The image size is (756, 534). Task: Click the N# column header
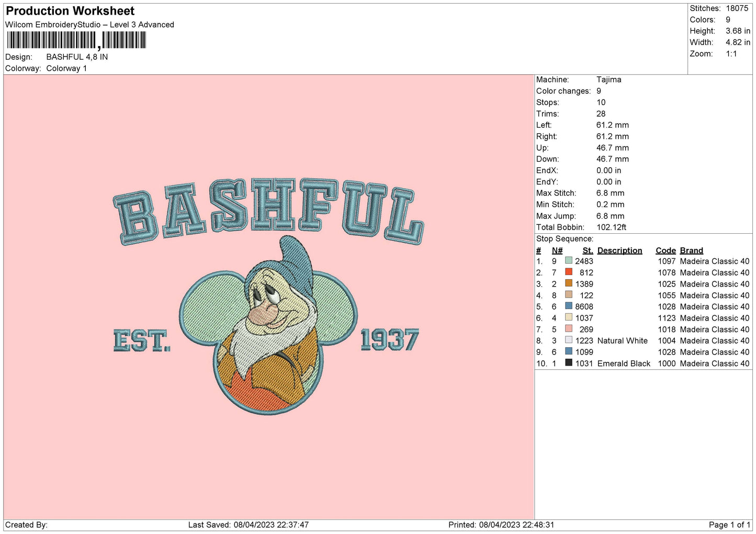click(x=557, y=251)
